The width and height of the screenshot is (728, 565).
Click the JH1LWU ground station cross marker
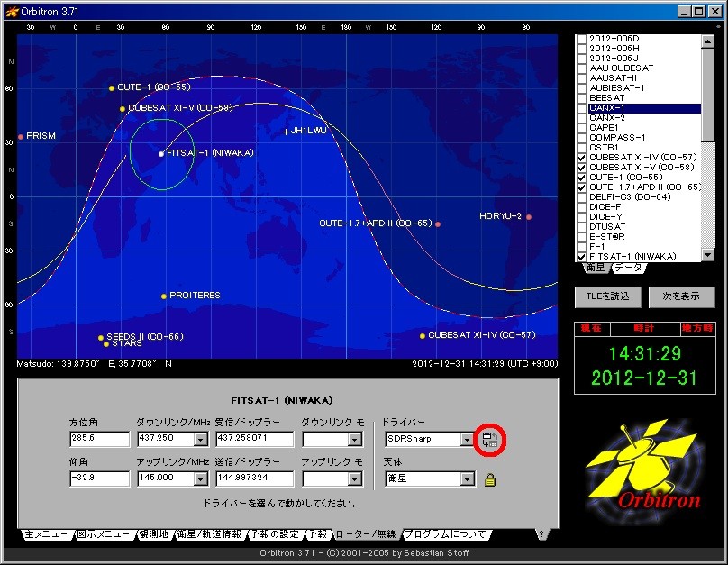pos(286,132)
